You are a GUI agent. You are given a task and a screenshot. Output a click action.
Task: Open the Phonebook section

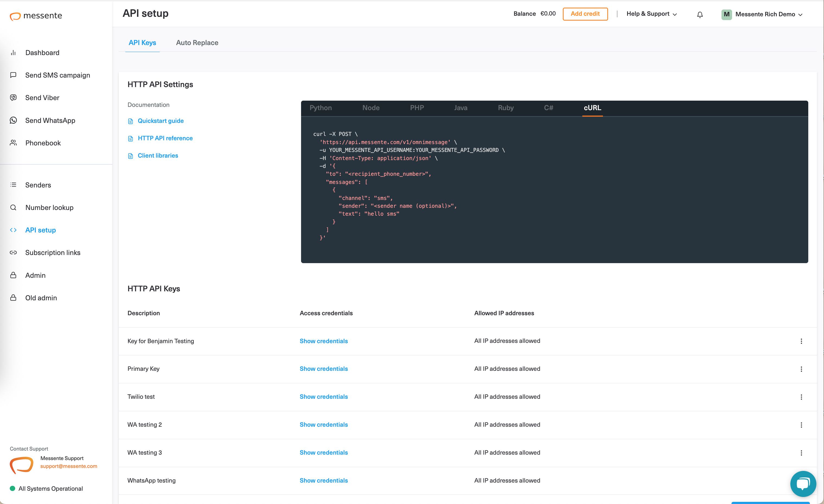click(43, 143)
